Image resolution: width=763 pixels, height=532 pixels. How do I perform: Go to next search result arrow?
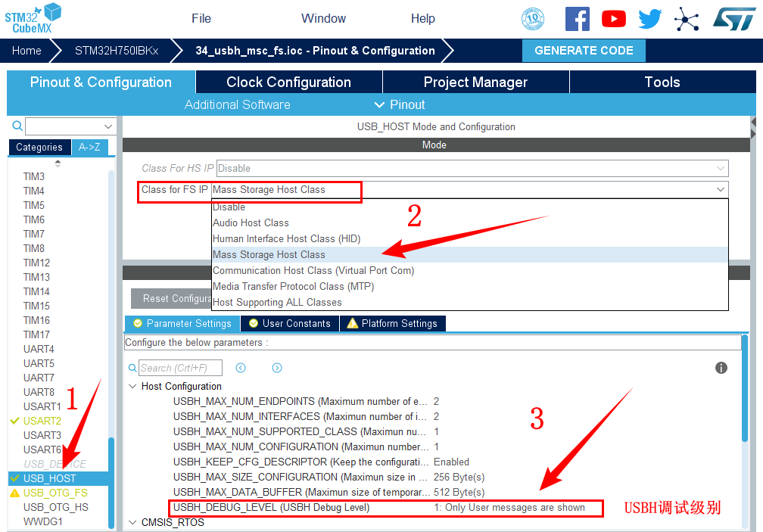coord(277,368)
